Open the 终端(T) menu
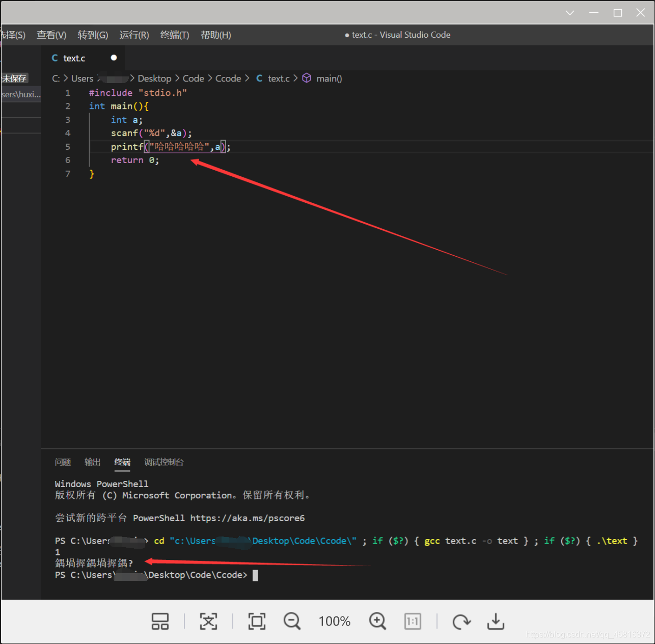Screen dimensions: 655x644 (x=175, y=35)
